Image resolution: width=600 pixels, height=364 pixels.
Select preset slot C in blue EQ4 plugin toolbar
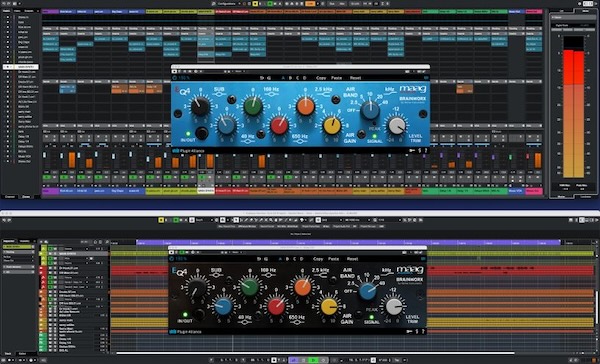coord(297,78)
